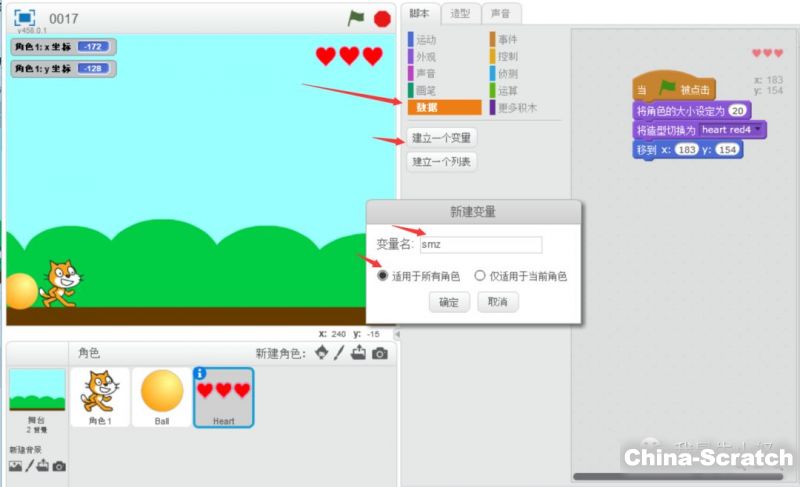Paint a new sprite with brush icon
The image size is (800, 487).
[339, 353]
